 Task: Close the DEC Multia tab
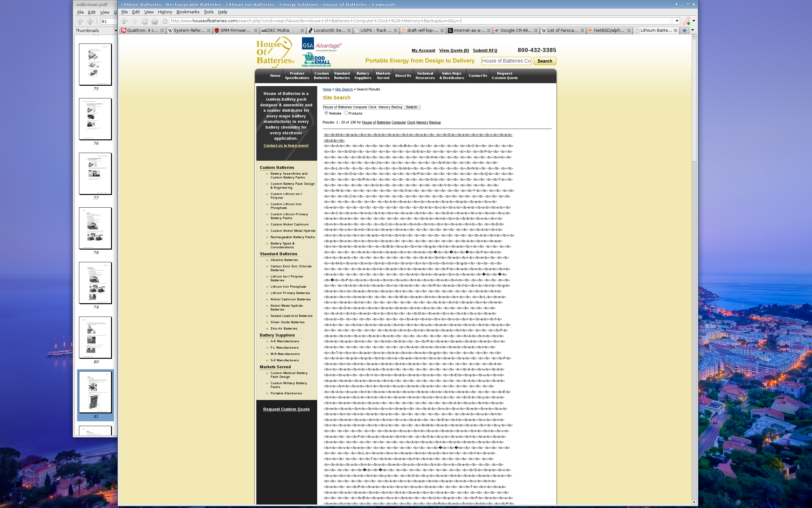tap(302, 30)
